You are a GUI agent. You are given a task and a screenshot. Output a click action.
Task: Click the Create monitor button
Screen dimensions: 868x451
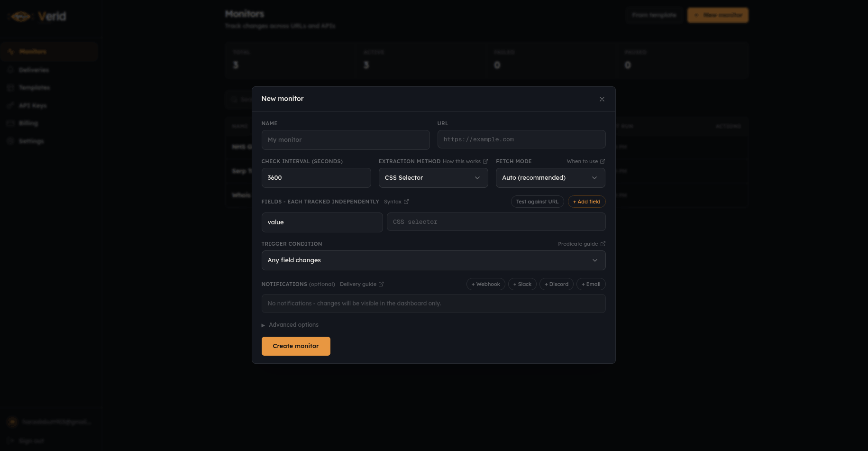click(296, 346)
